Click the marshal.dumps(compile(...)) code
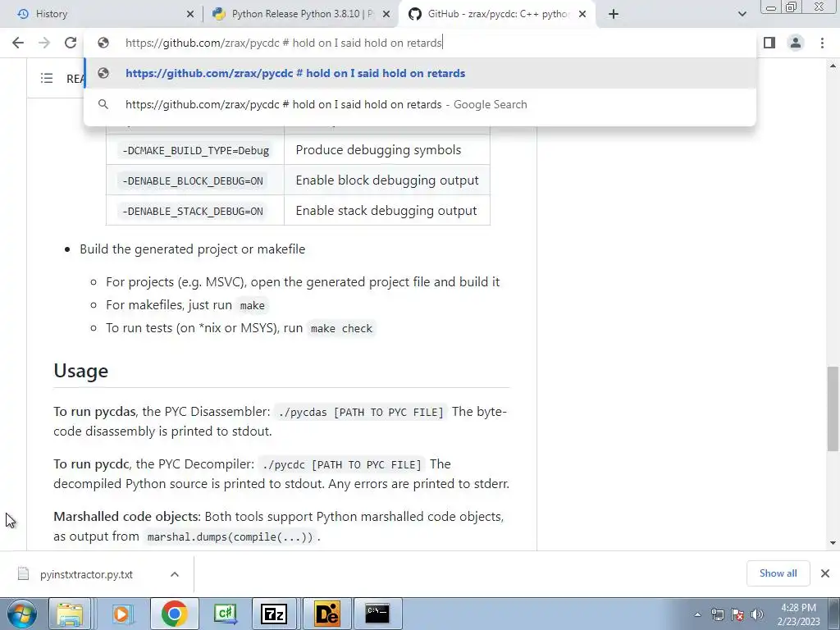Viewport: 840px width, 630px height. [230, 536]
